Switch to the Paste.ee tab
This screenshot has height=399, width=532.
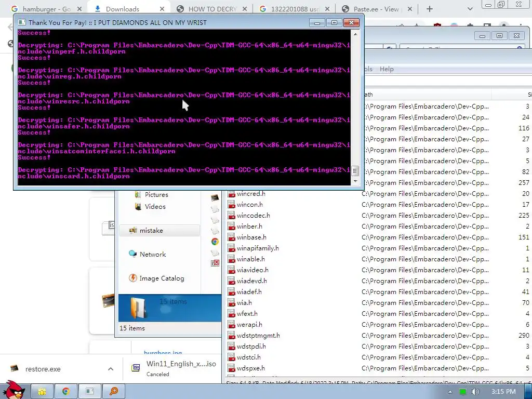tap(376, 9)
